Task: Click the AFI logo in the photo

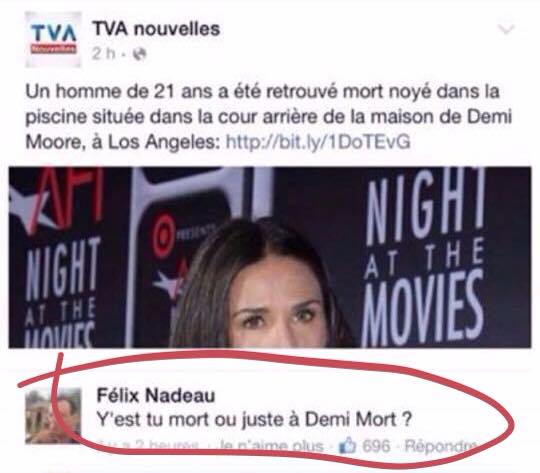Action: [x=57, y=198]
